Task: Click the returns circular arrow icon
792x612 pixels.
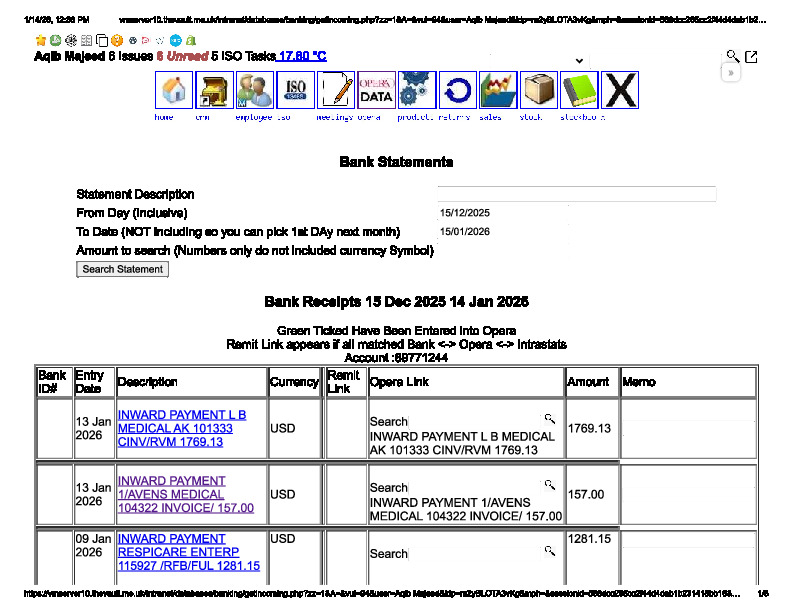Action: pos(458,91)
